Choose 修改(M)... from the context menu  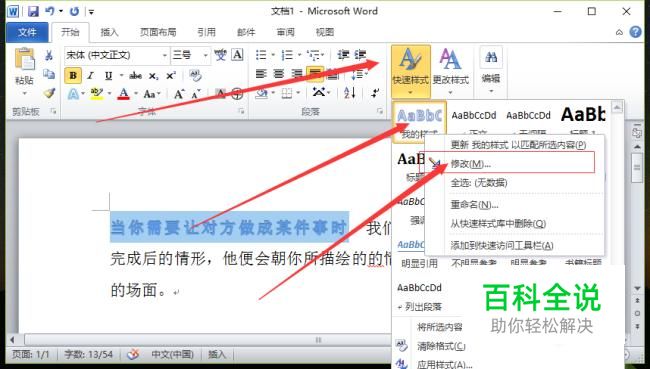click(514, 164)
